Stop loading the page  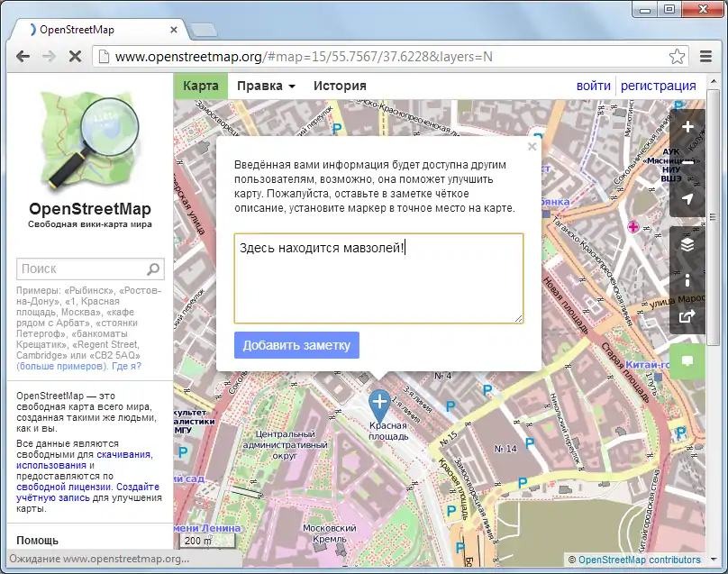pyautogui.click(x=75, y=56)
